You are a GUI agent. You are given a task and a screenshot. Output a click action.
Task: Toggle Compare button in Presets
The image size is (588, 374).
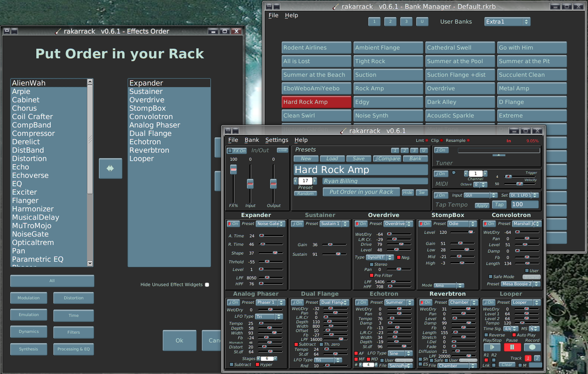tap(387, 159)
